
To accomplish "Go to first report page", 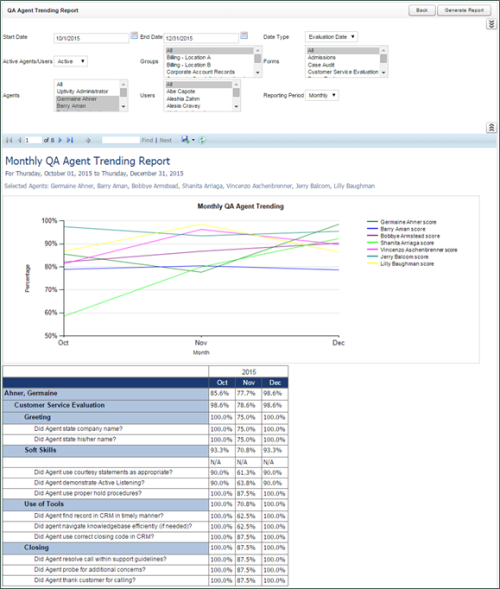I will [x=9, y=140].
